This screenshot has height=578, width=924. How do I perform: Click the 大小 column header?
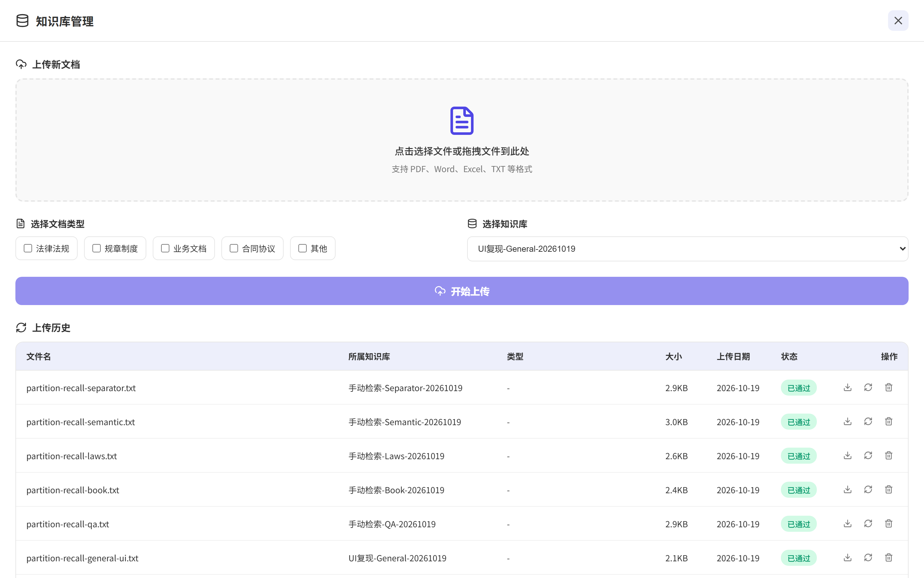[673, 357]
